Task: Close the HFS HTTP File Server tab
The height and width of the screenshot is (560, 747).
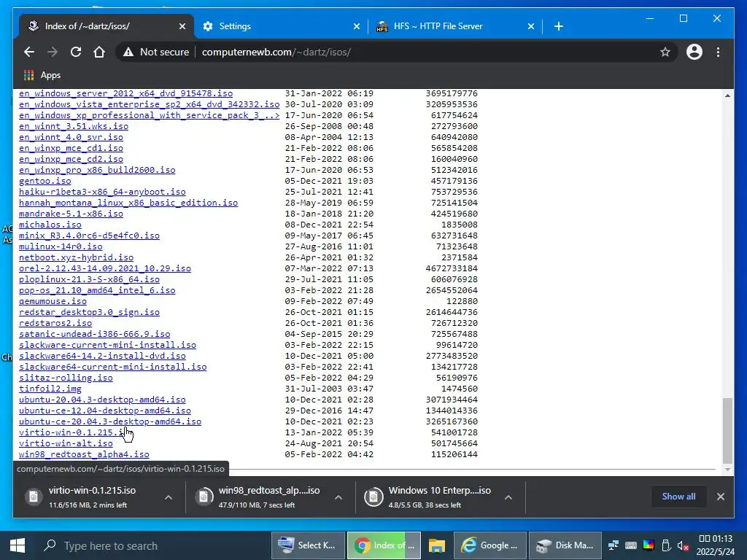Action: tap(531, 27)
